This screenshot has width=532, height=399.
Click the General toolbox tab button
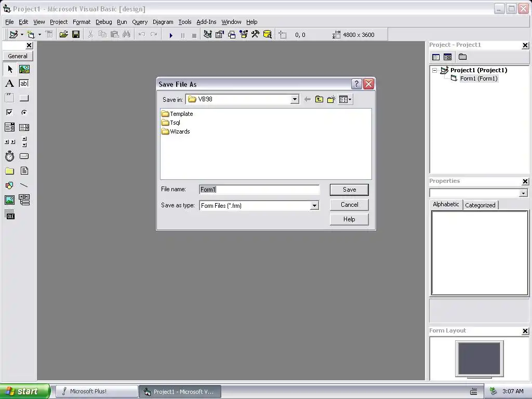[18, 56]
